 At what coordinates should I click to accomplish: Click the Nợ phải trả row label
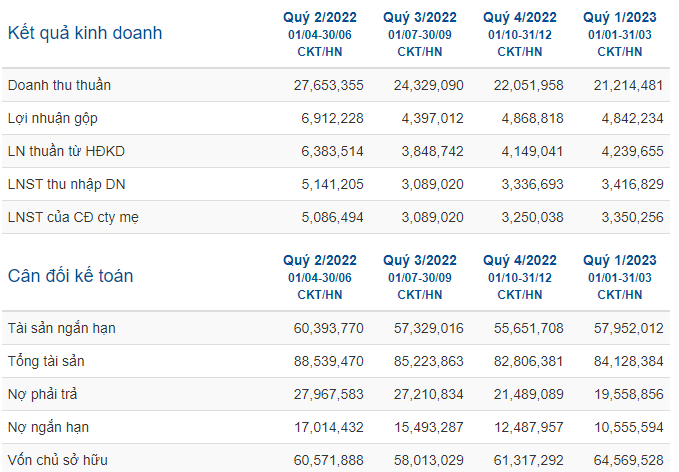click(x=42, y=394)
